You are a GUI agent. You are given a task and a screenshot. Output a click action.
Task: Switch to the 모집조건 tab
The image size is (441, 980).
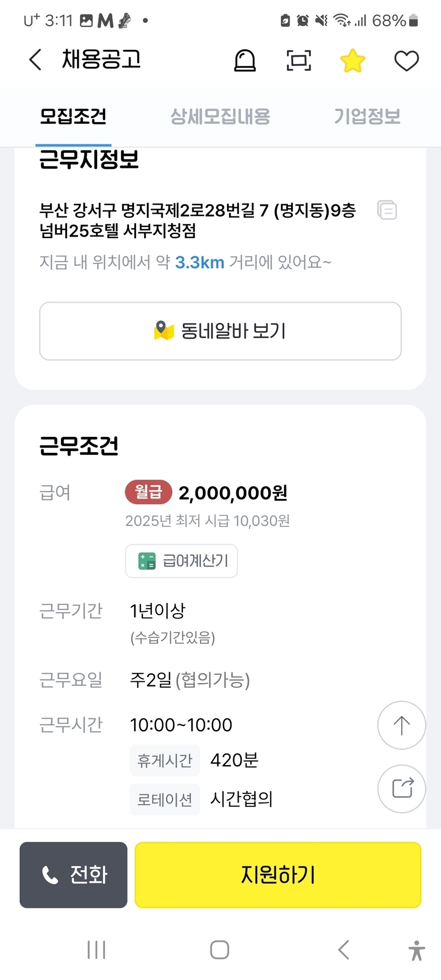coord(73,116)
